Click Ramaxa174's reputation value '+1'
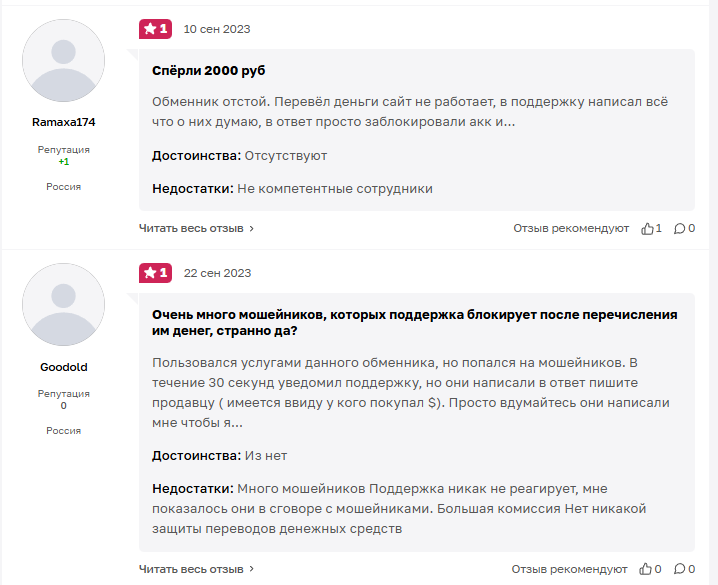 (x=63, y=162)
